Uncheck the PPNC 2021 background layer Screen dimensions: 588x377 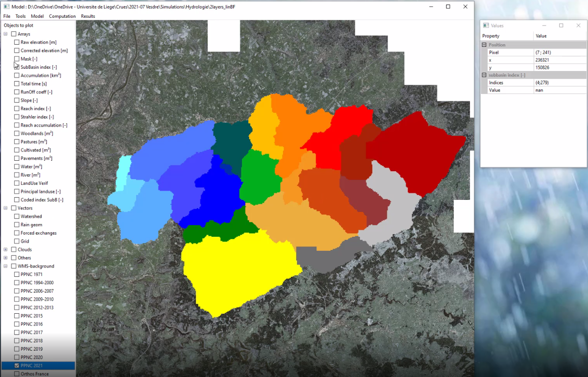(17, 366)
